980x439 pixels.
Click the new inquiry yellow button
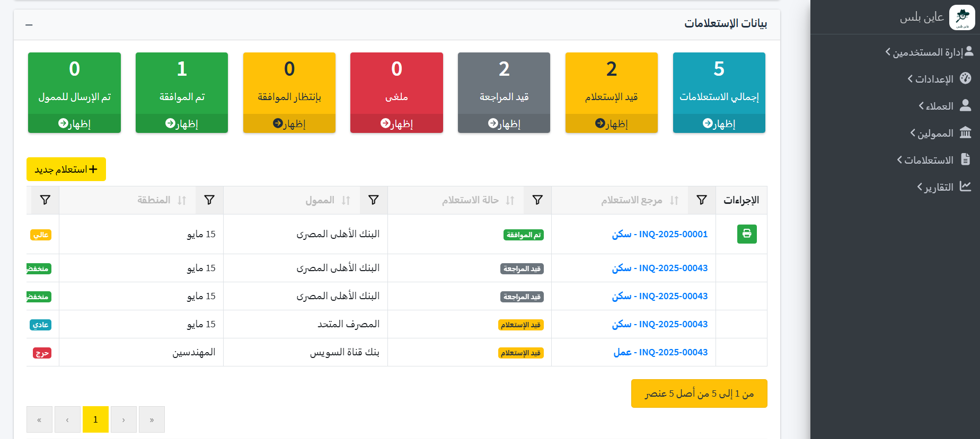click(66, 169)
